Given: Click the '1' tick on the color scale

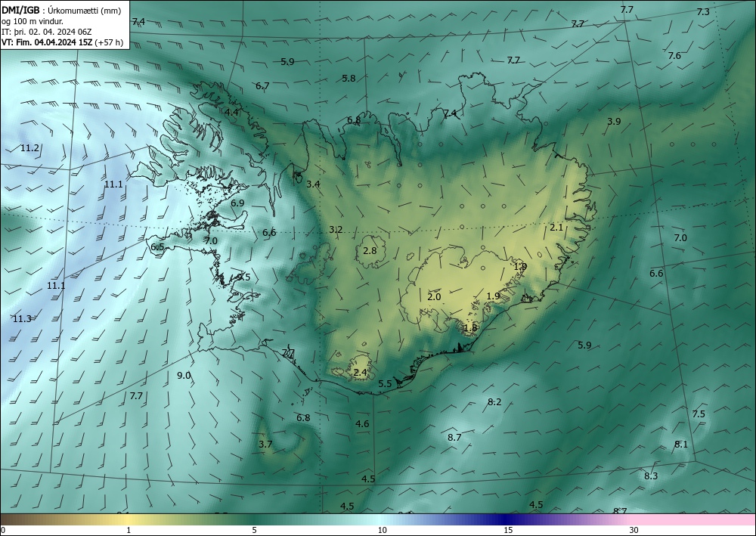Looking at the screenshot, I should pos(129,531).
